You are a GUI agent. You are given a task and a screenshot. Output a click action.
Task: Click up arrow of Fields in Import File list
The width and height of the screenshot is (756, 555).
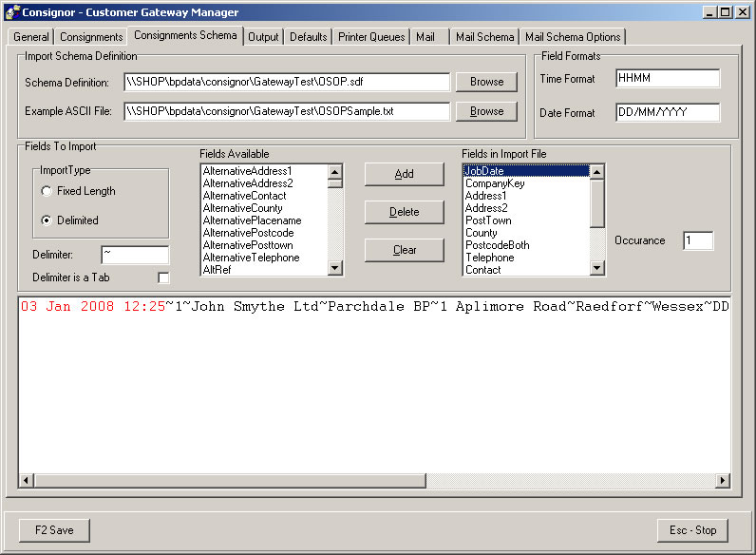pos(596,172)
